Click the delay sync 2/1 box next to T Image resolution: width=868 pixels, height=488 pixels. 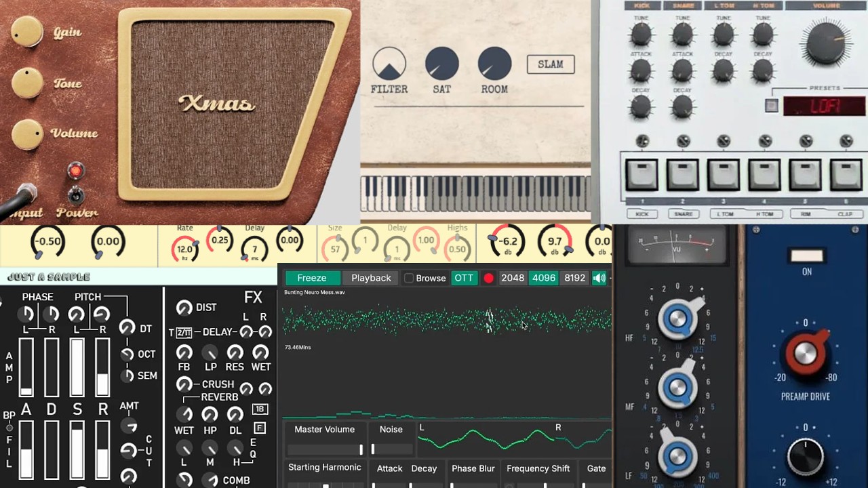coord(184,332)
